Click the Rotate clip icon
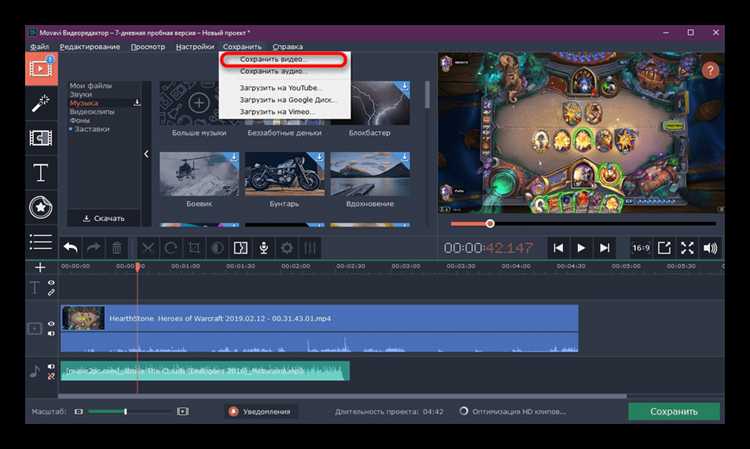Image resolution: width=750 pixels, height=449 pixels. click(171, 248)
